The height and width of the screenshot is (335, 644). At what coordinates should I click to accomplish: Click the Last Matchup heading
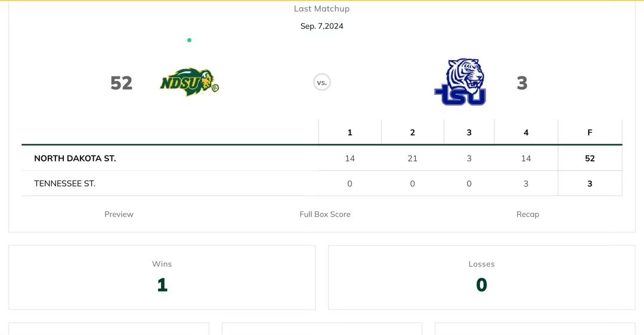(x=322, y=9)
